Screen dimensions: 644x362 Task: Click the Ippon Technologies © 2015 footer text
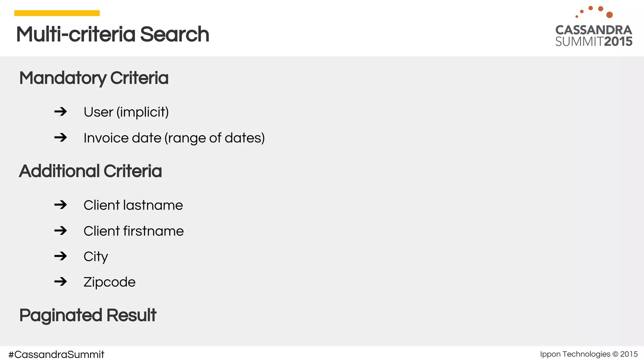point(589,354)
